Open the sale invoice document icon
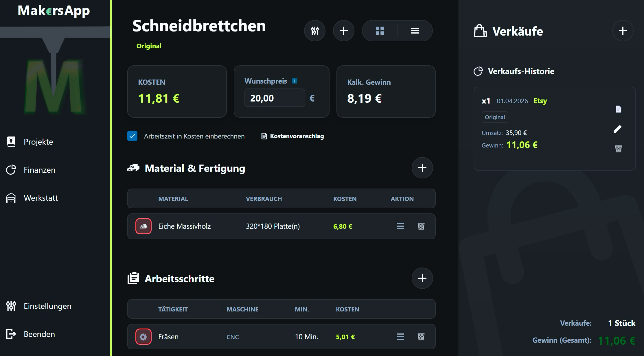The width and height of the screenshot is (644, 356). (x=618, y=109)
